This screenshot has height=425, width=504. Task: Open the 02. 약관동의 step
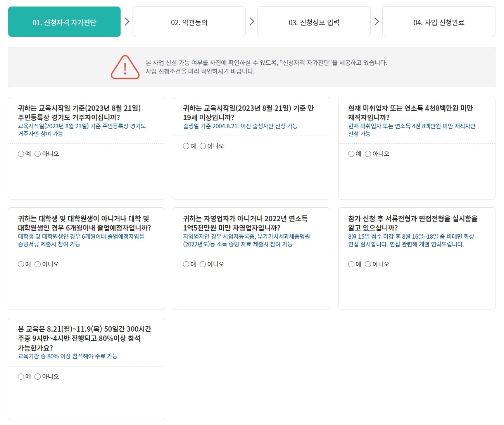tap(190, 22)
